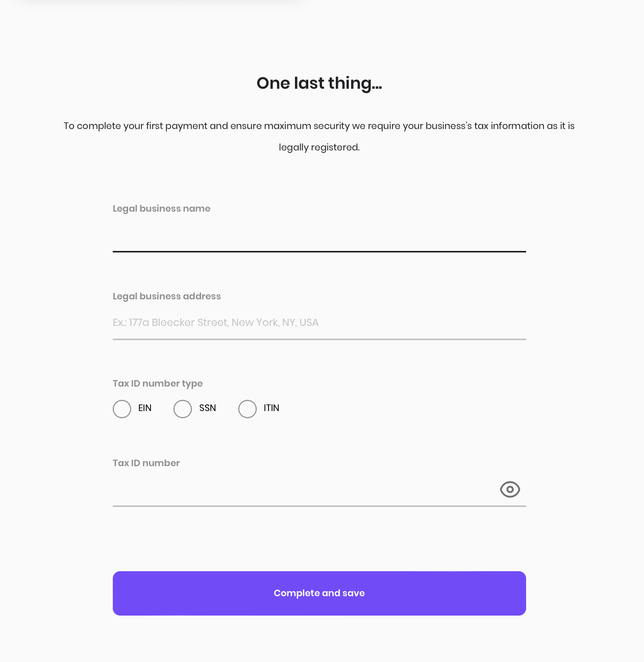Choose the SSN radio option

tap(183, 409)
